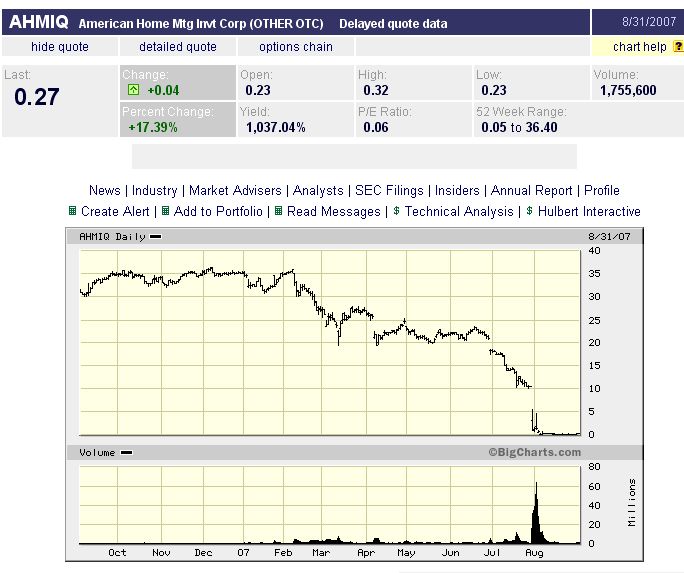Click the dollar icon beside Hulbert Interactive
Viewport: 684px width, 573px height.
530,211
